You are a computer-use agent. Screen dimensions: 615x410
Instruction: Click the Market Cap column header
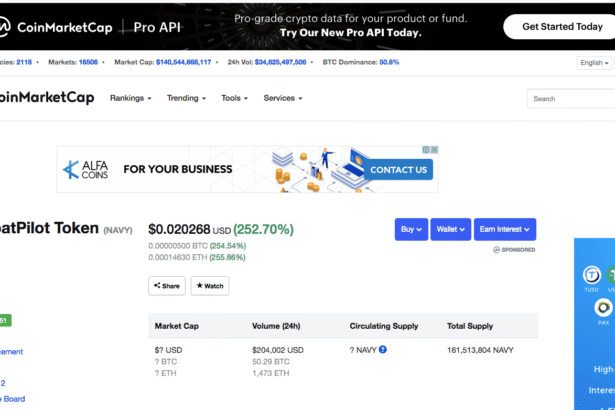tap(176, 326)
